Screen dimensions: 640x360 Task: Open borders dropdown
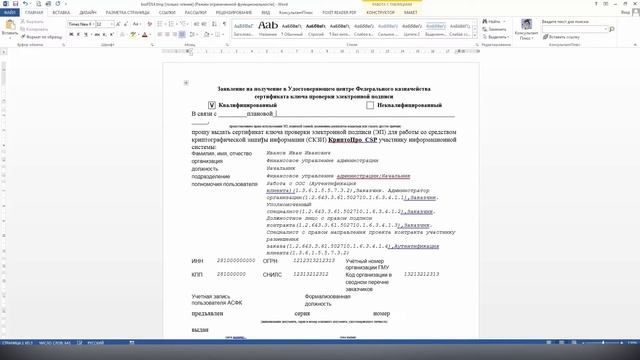pos(223,35)
